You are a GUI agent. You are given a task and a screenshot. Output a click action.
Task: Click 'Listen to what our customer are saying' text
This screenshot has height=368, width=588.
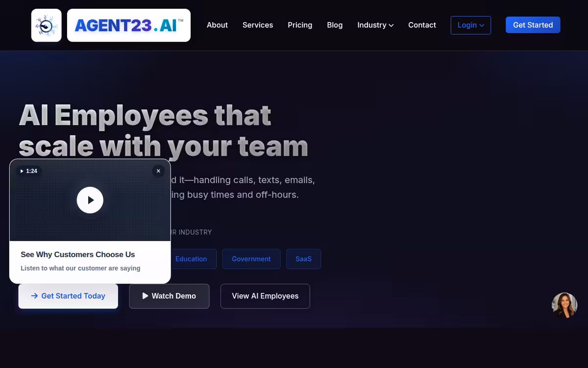click(80, 268)
